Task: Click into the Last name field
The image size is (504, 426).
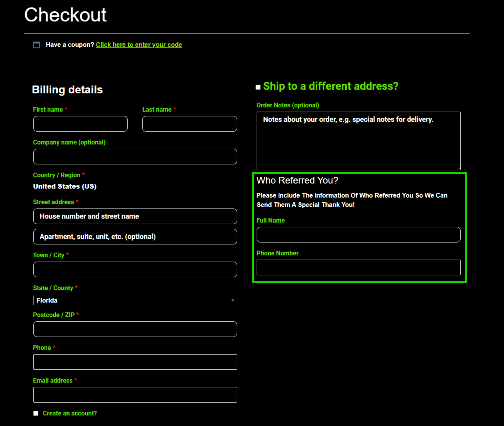Action: point(189,124)
